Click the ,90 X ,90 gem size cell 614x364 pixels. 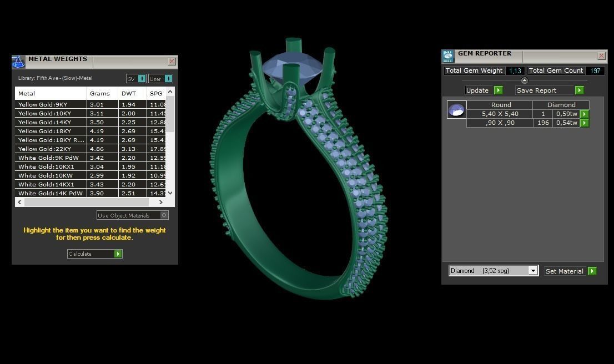[500, 123]
